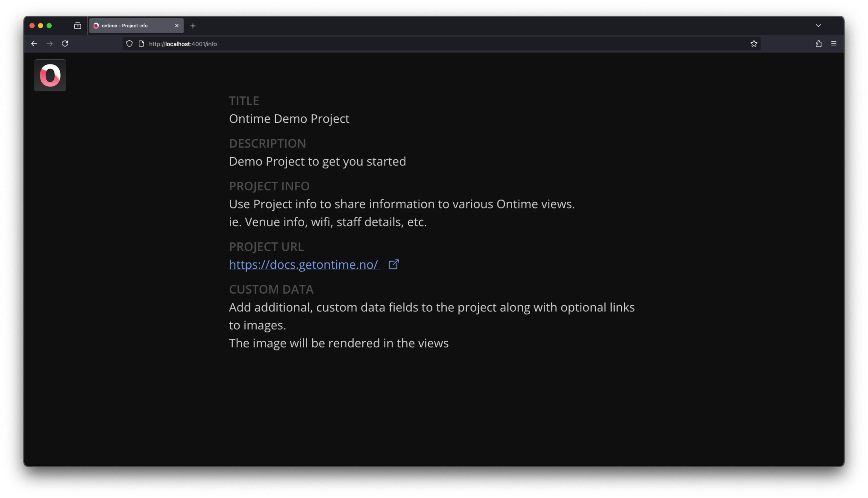Go back to the previous page
Viewport: 868px width, 498px height.
pyautogui.click(x=34, y=44)
